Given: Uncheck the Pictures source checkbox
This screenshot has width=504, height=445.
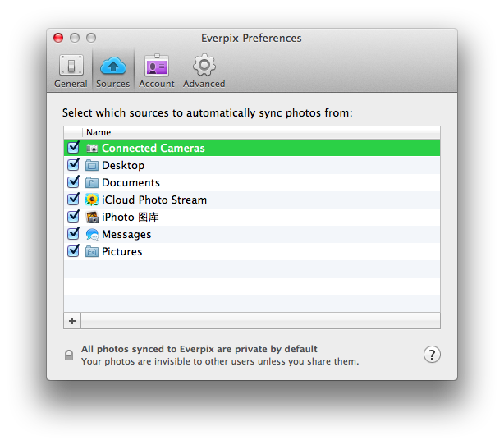Looking at the screenshot, I should [73, 251].
